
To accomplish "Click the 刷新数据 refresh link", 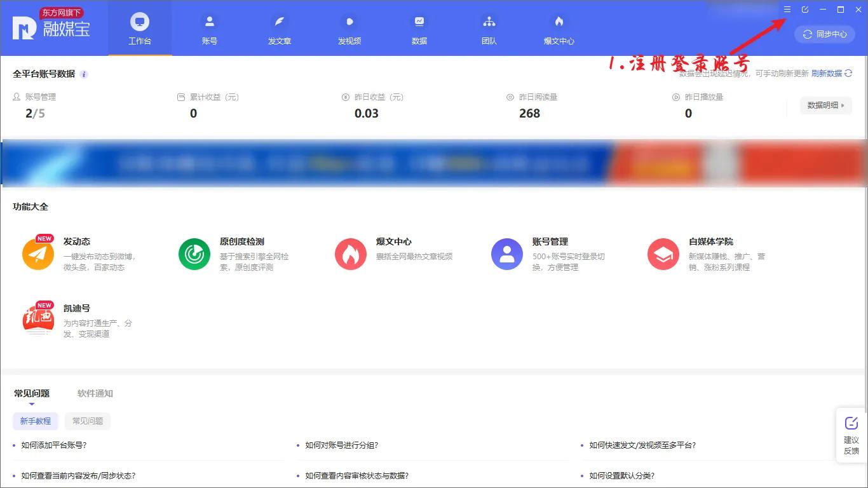I will coord(827,74).
